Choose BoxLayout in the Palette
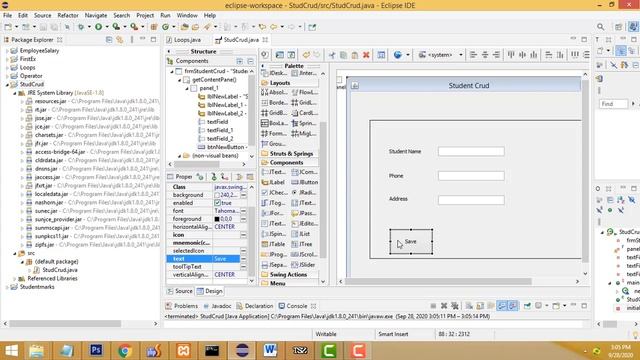This screenshot has width=640, height=360. [x=274, y=123]
